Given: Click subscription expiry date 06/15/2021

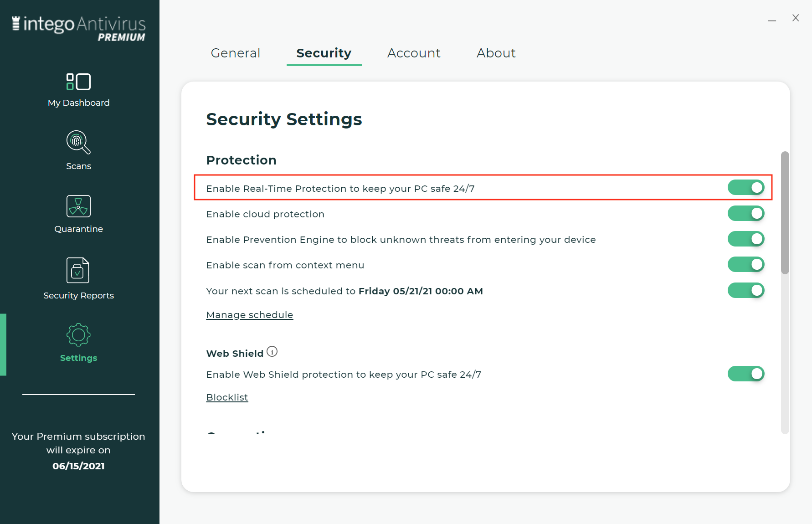Looking at the screenshot, I should point(78,466).
